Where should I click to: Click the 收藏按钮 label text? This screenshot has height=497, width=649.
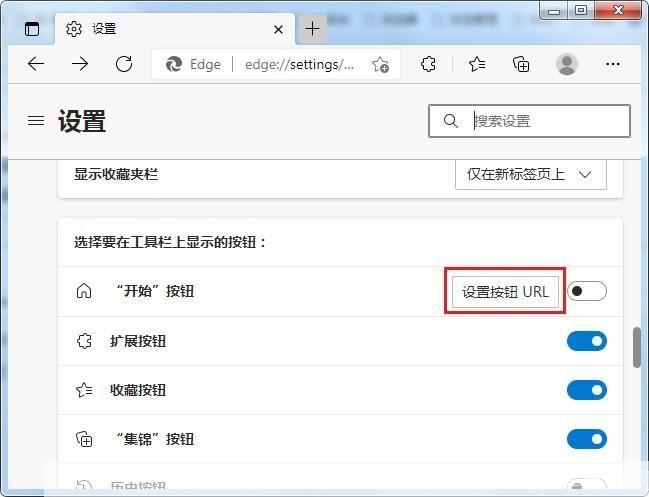coord(138,390)
